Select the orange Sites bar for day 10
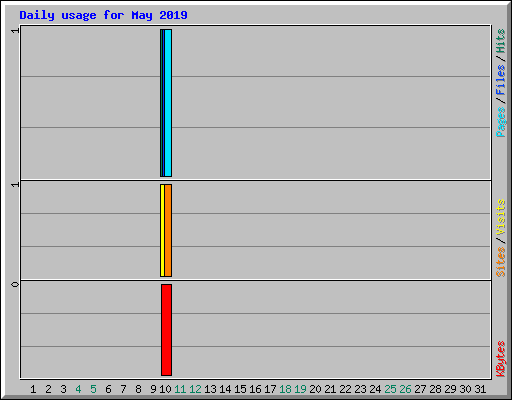The image size is (512, 400). point(168,230)
